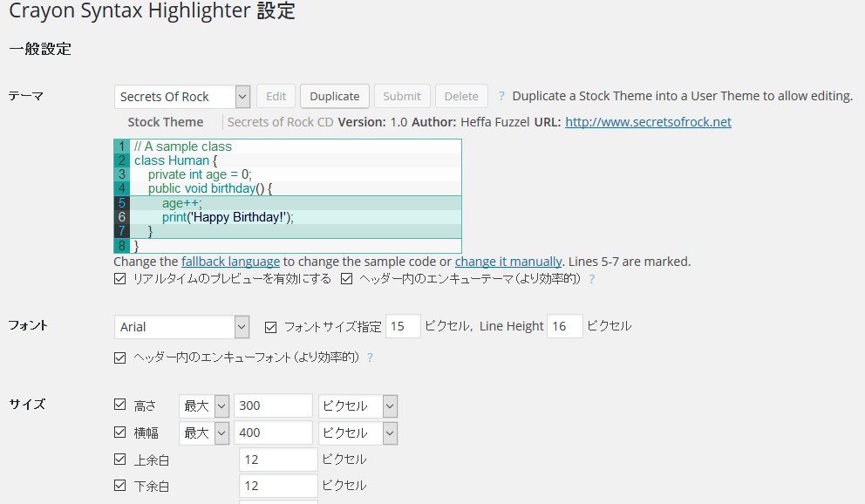Viewport: 865px width, 504px height.
Task: Click the Edit theme button
Action: click(276, 97)
